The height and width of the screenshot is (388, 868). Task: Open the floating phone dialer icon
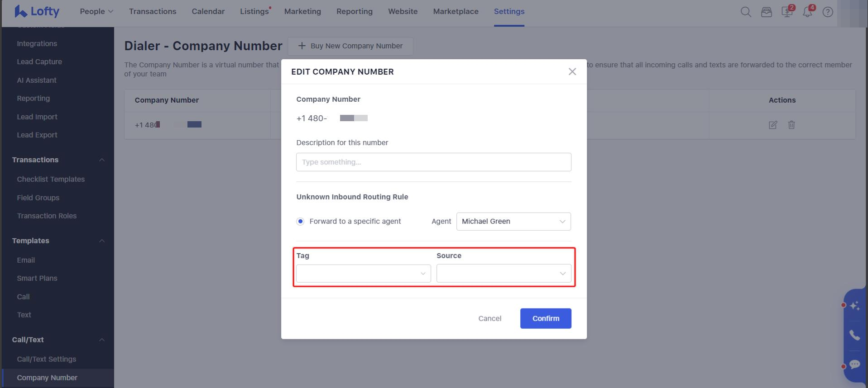pos(854,335)
